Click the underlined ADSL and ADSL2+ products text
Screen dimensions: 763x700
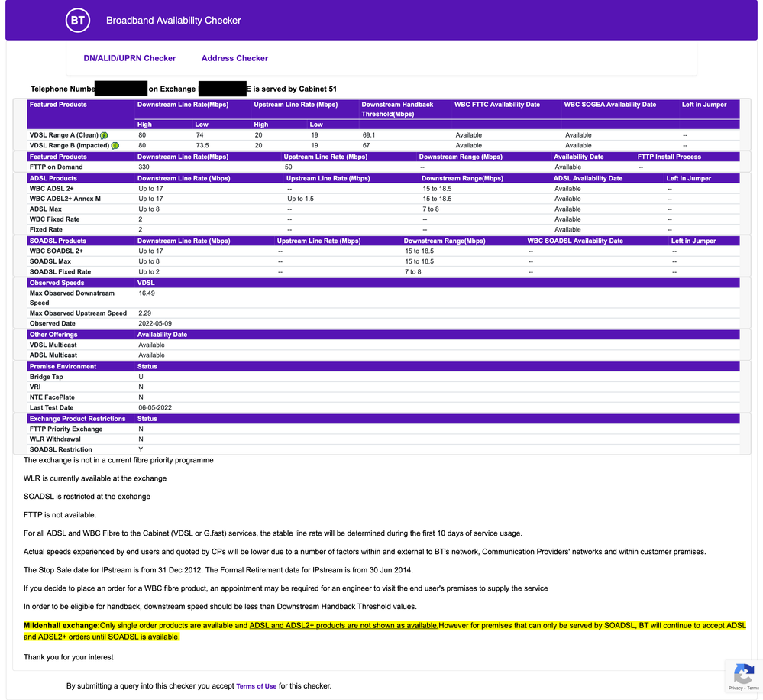(x=344, y=626)
